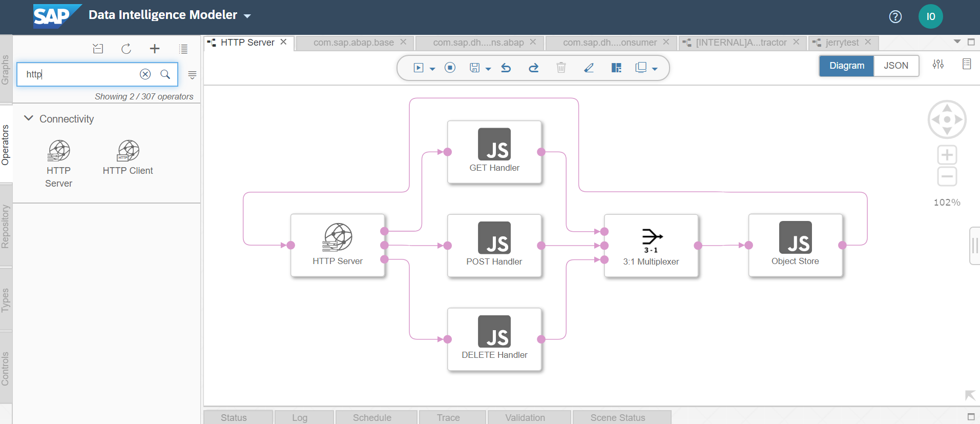Close the jerrytest tab
Screen dimensions: 980x424
coord(868,42)
